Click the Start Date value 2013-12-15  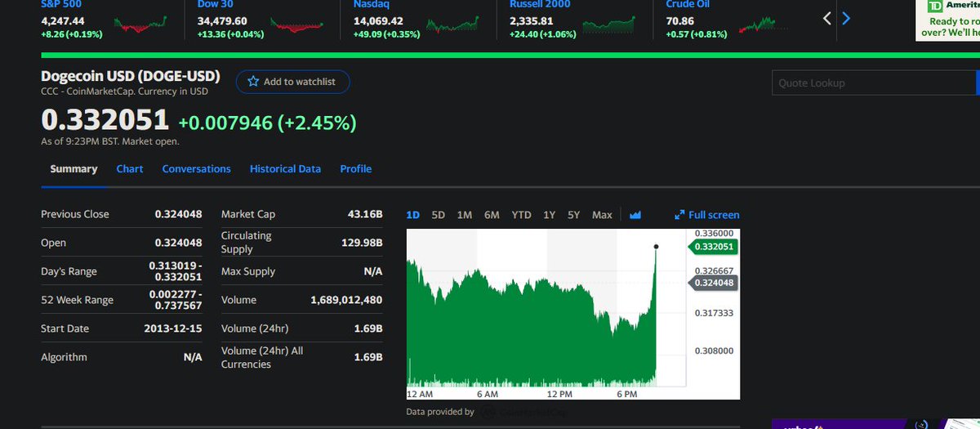(173, 328)
